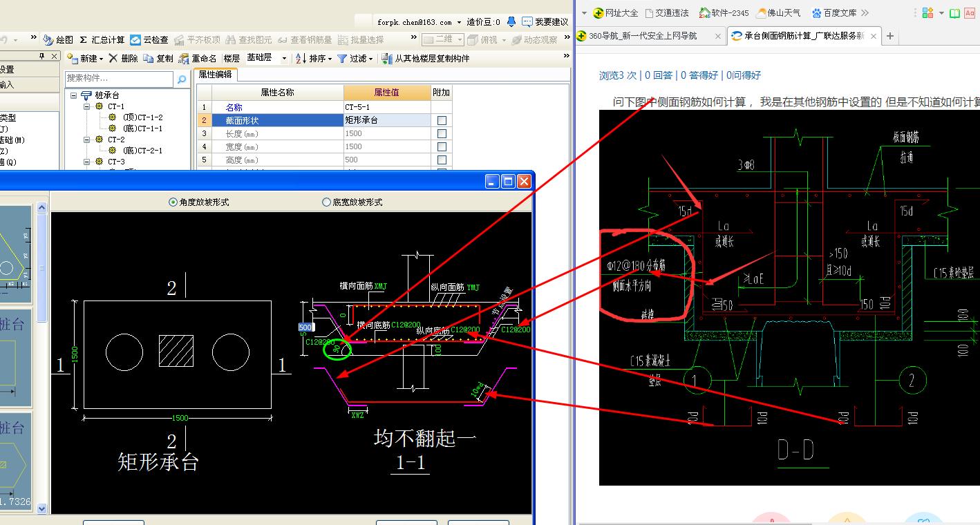Viewport: 980px width, 525px height.
Task: Select the 平齐板顶 tool
Action: coord(197,40)
